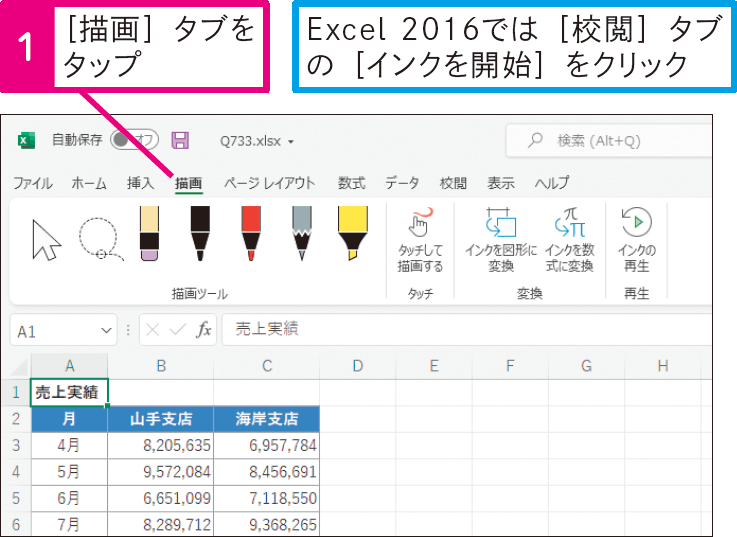
Task: Select row 6 header
Action: 16,524
